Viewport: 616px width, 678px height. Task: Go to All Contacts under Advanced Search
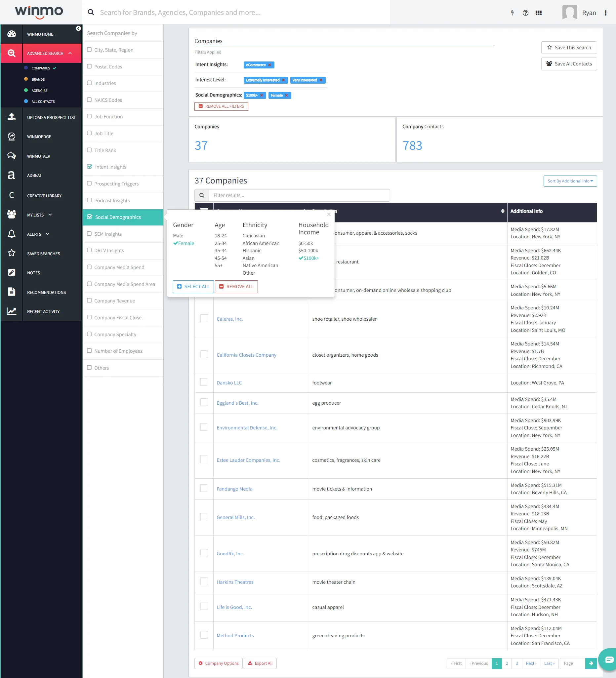tap(43, 101)
